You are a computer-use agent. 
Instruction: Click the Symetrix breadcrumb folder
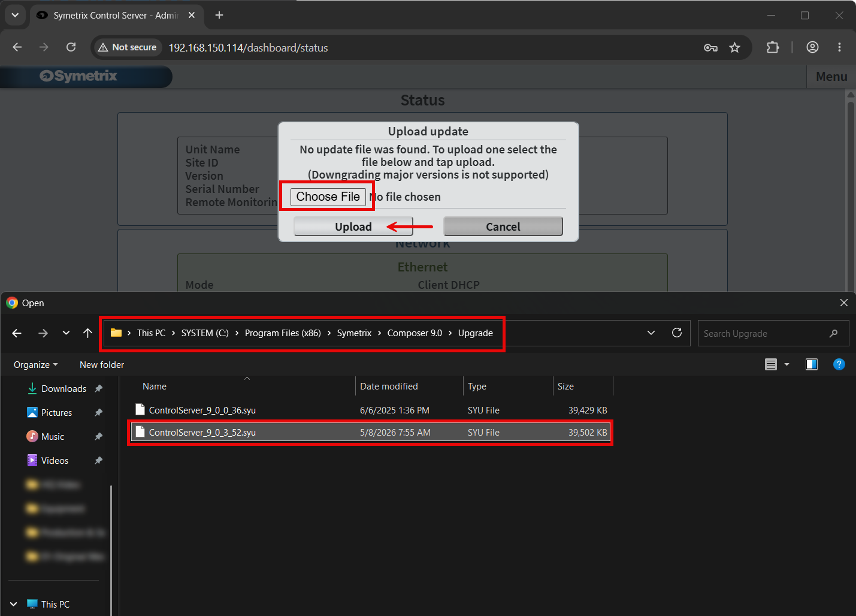pos(354,333)
